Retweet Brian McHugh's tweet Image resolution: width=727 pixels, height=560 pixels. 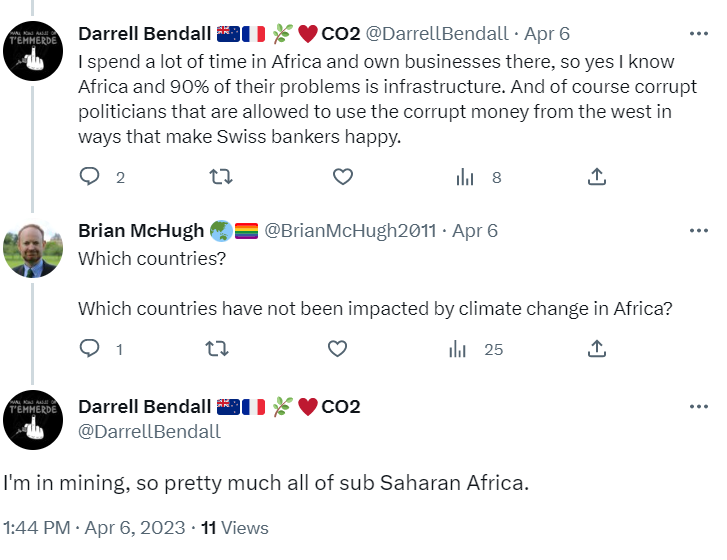coord(216,349)
